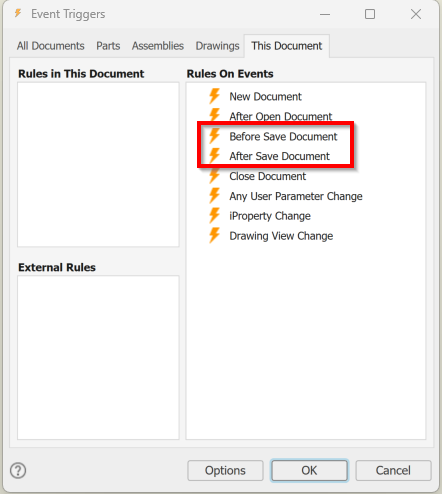This screenshot has width=442, height=494.
Task: Click the lightning icon beside iProperty Change
Action: click(214, 215)
